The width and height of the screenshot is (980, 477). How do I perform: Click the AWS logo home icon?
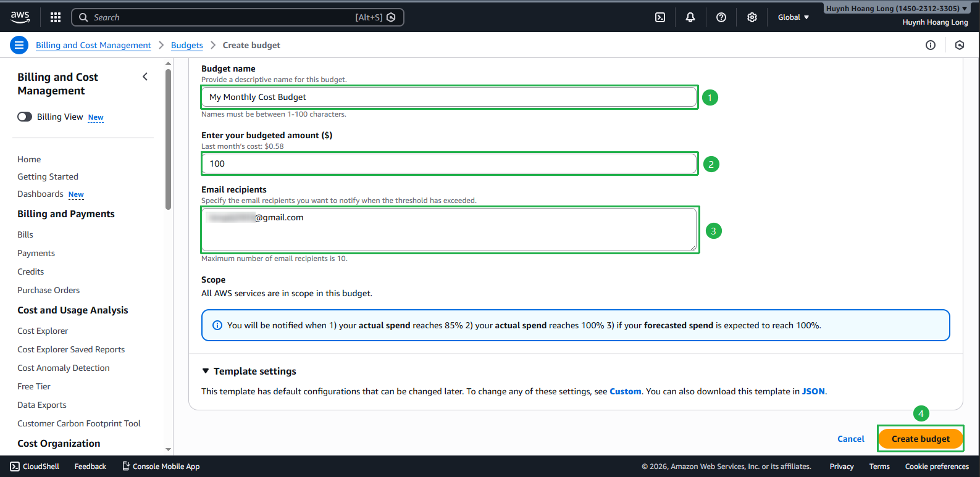coord(20,17)
